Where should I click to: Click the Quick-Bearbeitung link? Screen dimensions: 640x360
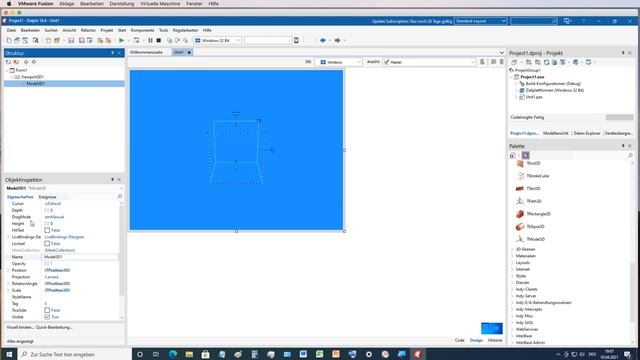pyautogui.click(x=54, y=327)
